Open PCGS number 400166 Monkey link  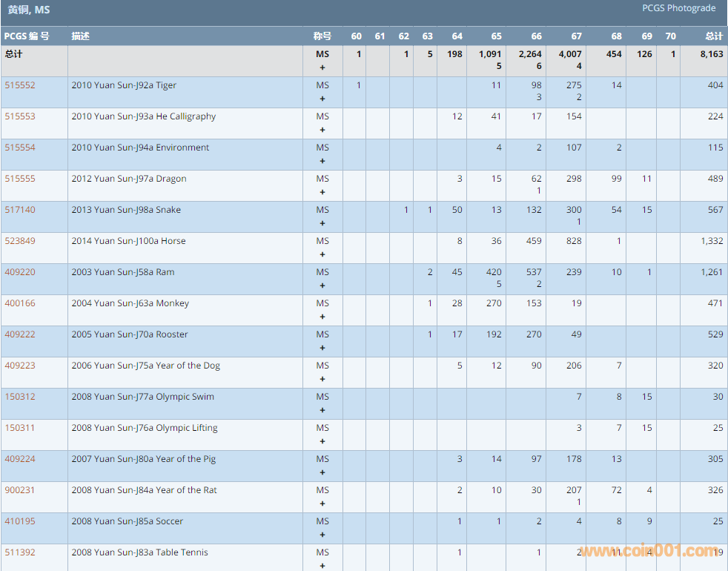20,303
